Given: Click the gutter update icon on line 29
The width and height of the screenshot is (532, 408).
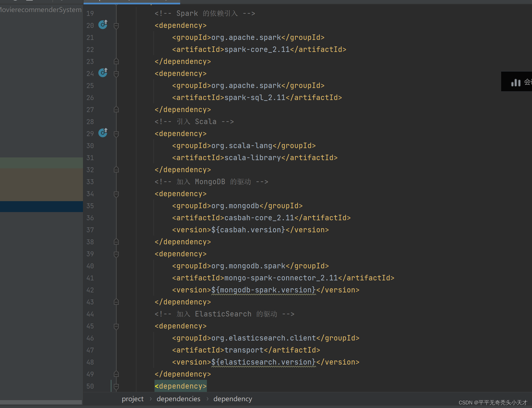Looking at the screenshot, I should click(103, 133).
